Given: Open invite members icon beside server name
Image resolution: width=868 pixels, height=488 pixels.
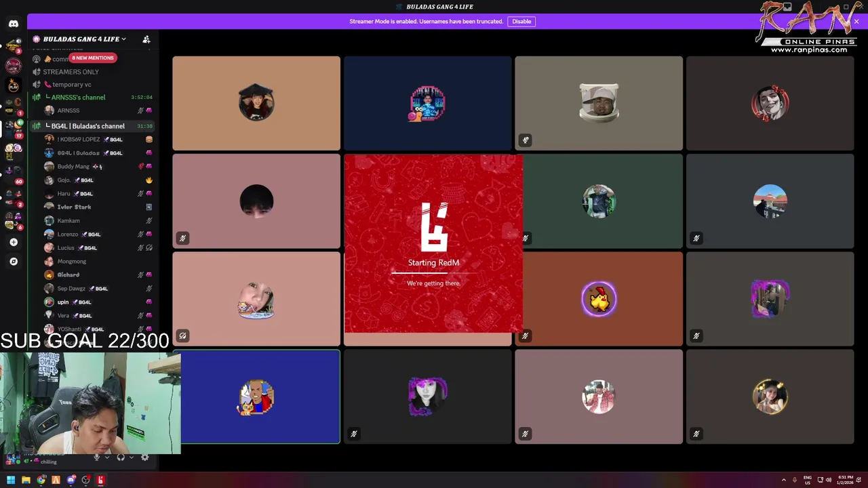Looking at the screenshot, I should click(x=146, y=39).
